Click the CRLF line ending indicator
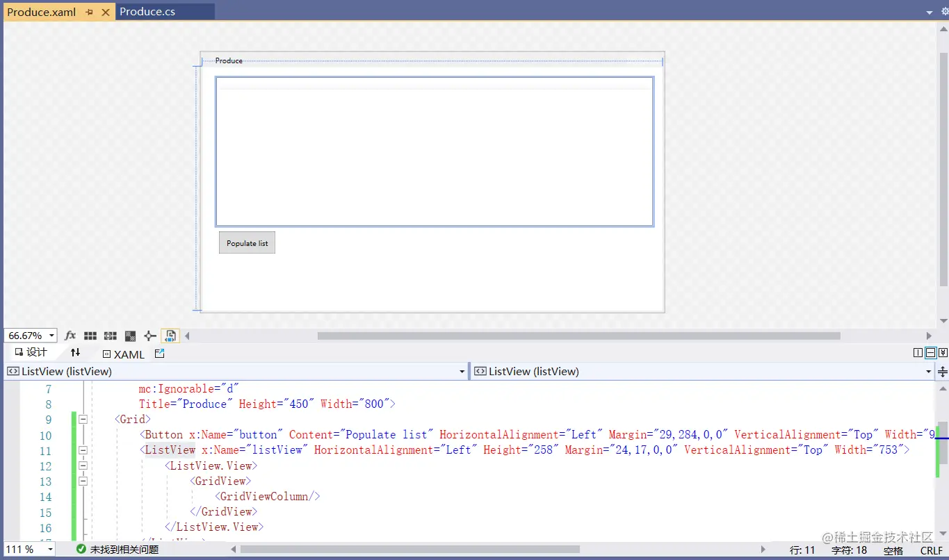Image resolution: width=949 pixels, height=560 pixels. coord(932,550)
